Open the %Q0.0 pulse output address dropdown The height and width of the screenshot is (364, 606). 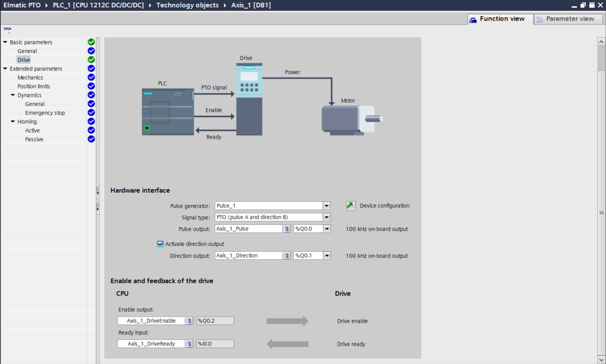coord(327,229)
